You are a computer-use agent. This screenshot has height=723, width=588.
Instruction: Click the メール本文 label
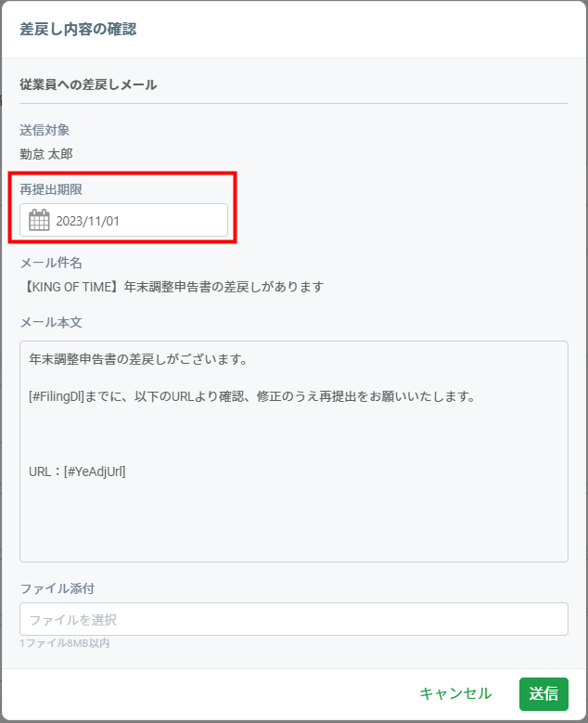tap(51, 322)
